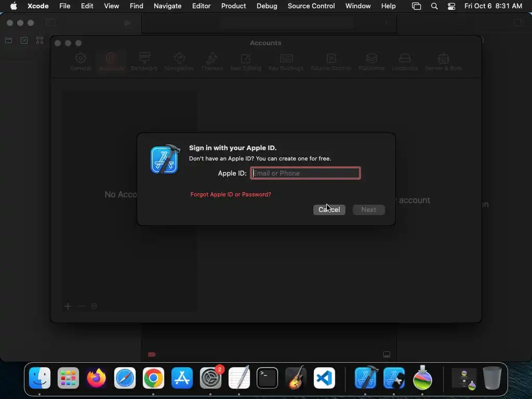This screenshot has width=532, height=399.
Task: Launch GarageBand from the Dock
Action: click(x=296, y=378)
